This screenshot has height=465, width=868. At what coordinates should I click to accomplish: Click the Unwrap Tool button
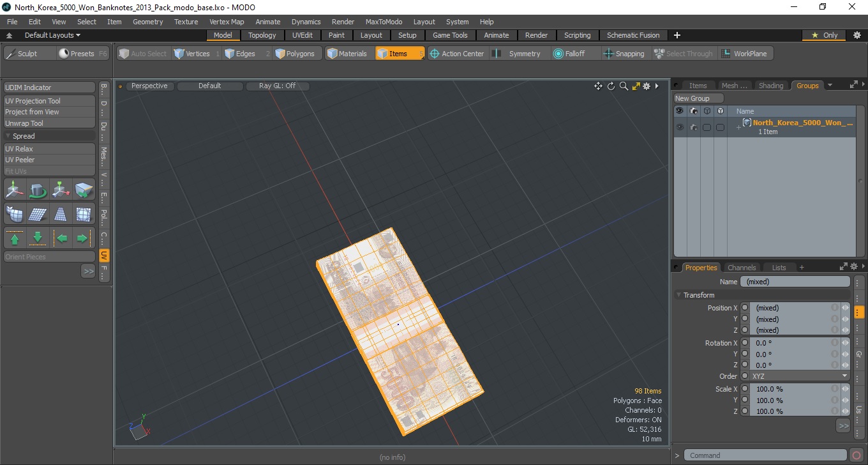(50, 123)
